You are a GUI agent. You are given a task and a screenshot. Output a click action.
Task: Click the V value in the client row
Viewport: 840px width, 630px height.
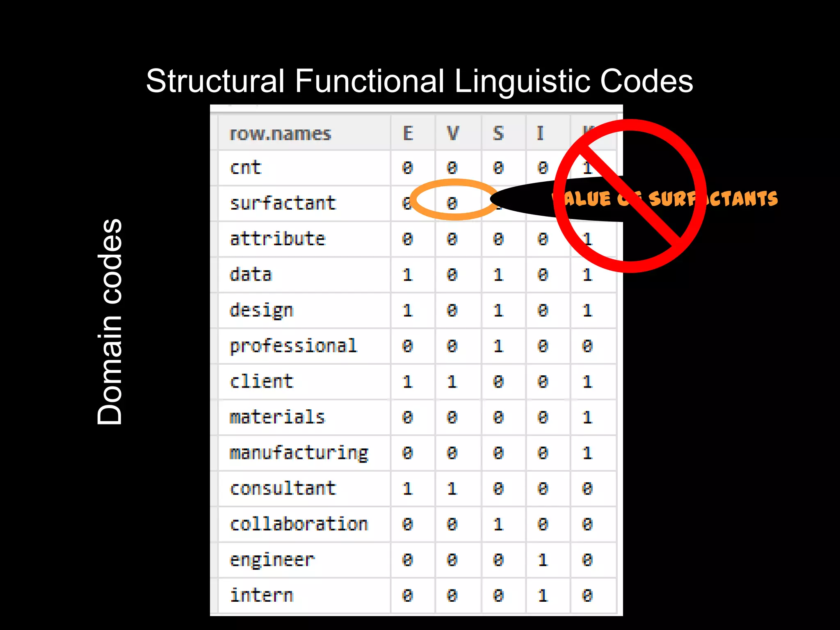click(452, 382)
